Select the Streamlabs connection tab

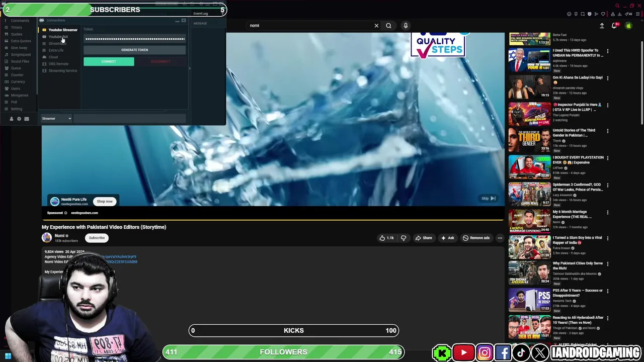pyautogui.click(x=55, y=44)
